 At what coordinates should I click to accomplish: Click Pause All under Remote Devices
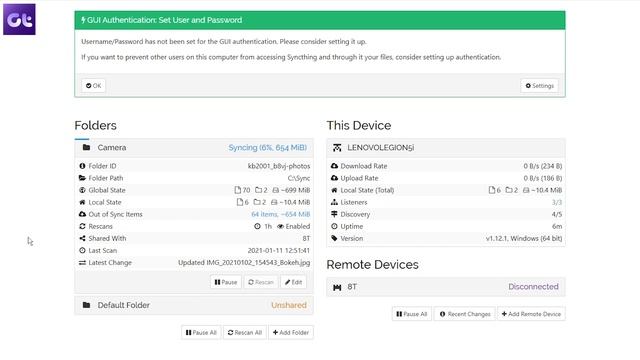pos(412,314)
